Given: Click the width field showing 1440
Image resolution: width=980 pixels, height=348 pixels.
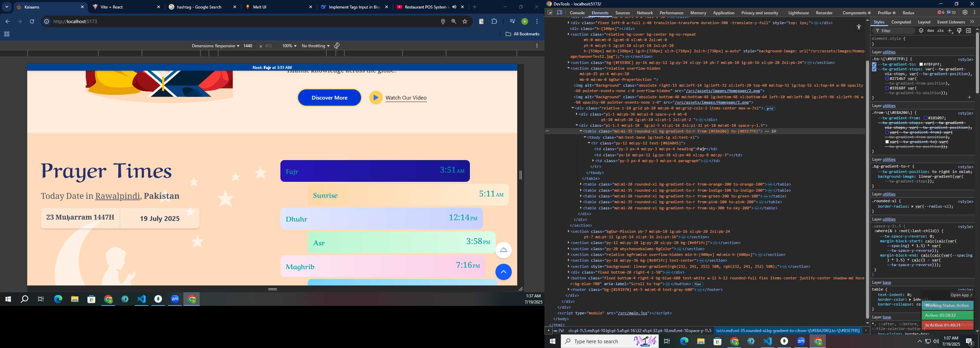Looking at the screenshot, I should 248,46.
